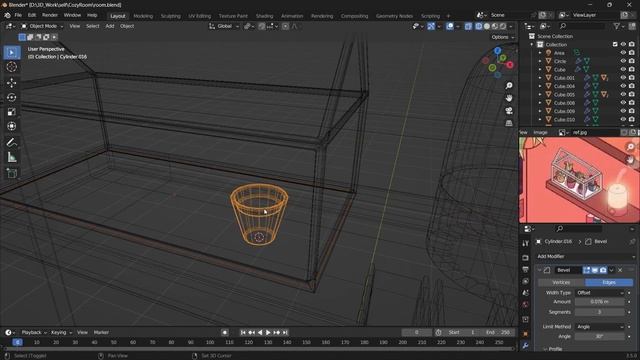Pick the Scale tool
The height and width of the screenshot is (360, 640).
(x=11, y=112)
